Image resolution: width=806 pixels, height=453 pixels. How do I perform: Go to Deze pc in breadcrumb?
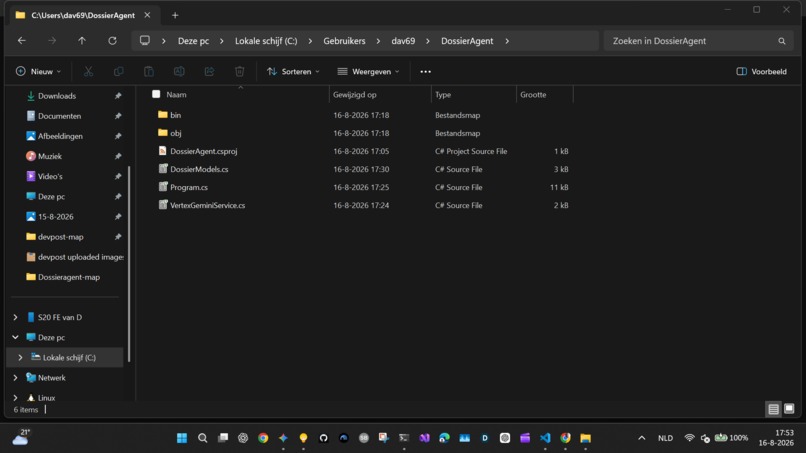(x=193, y=41)
